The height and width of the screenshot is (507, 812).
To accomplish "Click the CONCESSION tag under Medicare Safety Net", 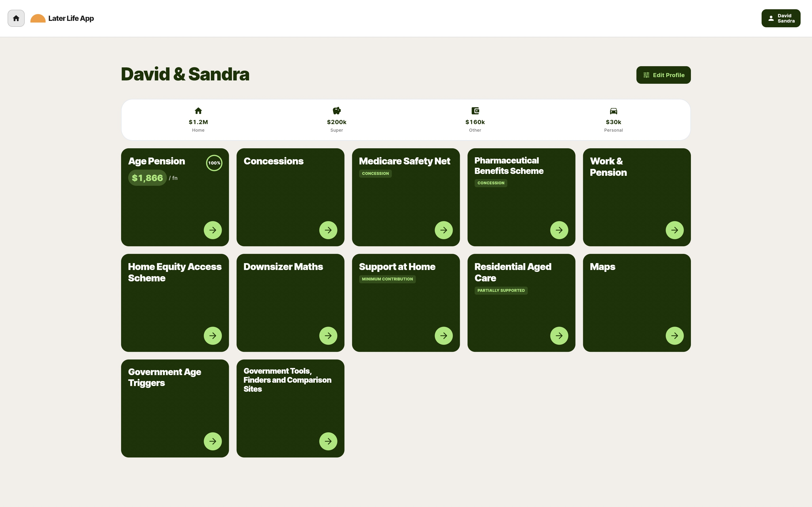I will coord(375,173).
